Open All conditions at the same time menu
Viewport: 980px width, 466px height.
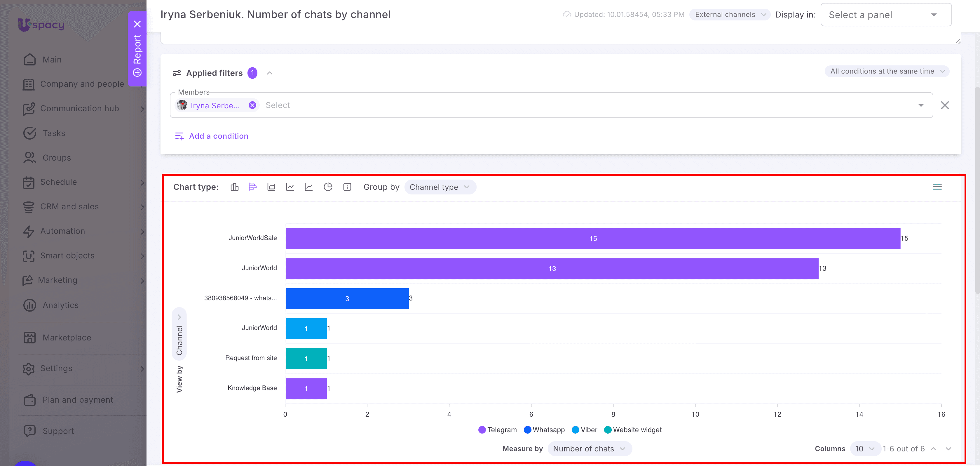[x=887, y=71]
